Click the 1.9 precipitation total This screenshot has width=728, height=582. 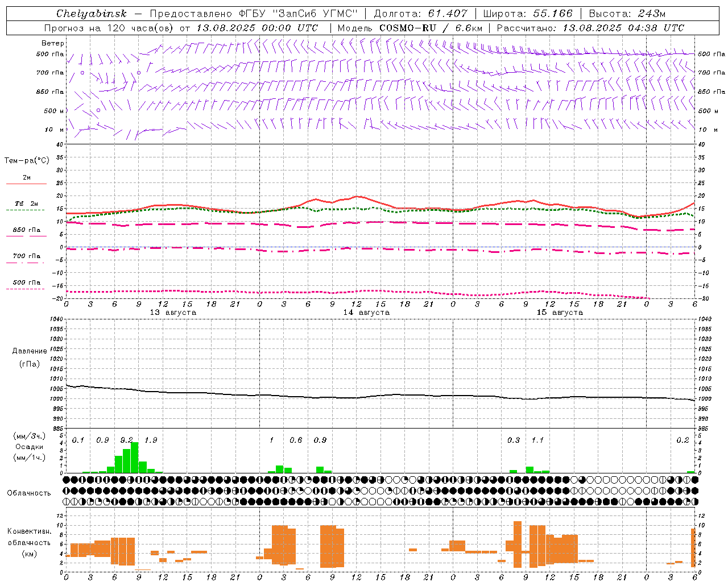click(x=151, y=440)
